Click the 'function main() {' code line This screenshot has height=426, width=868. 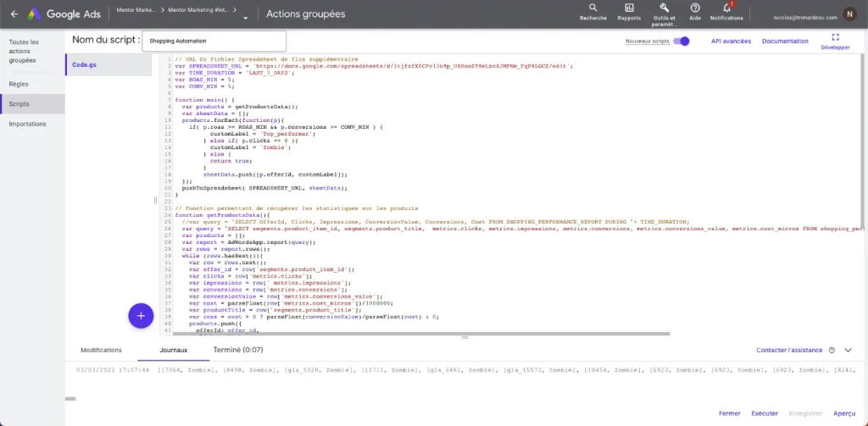click(205, 100)
